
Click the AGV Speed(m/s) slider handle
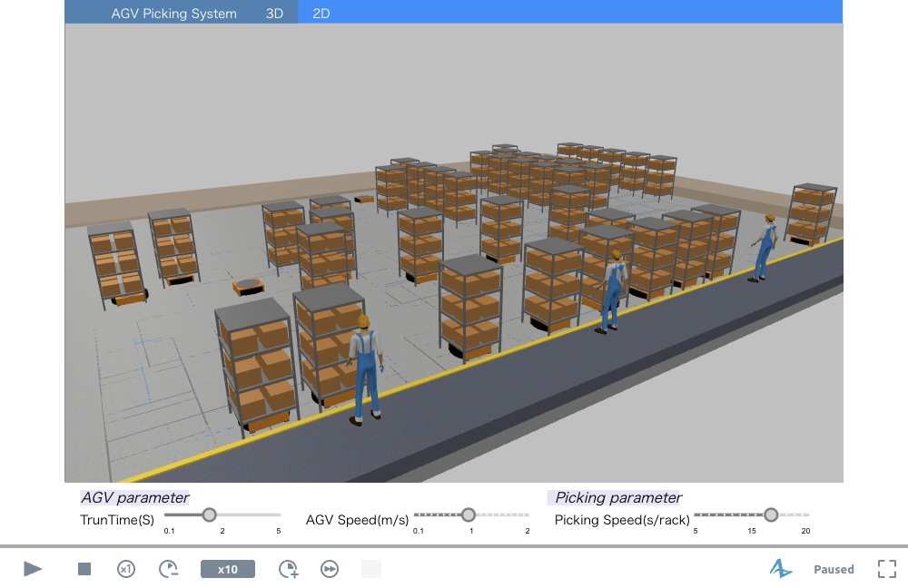point(469,514)
